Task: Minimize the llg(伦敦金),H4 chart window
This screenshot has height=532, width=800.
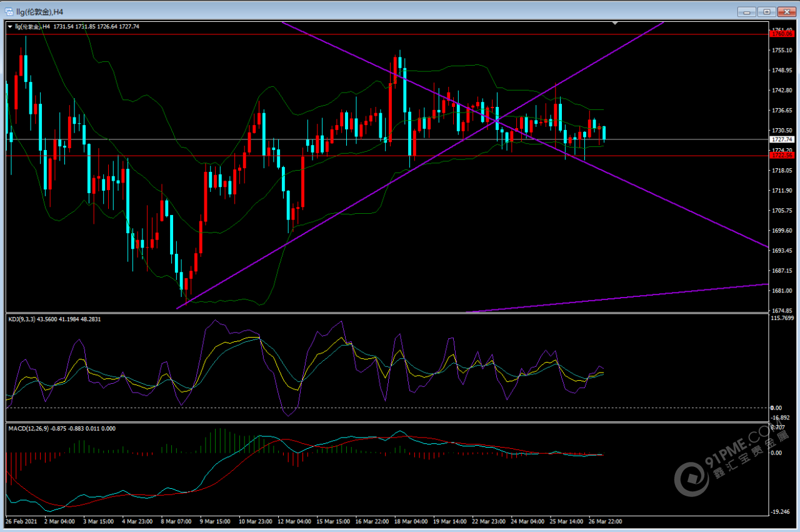Action: (747, 11)
